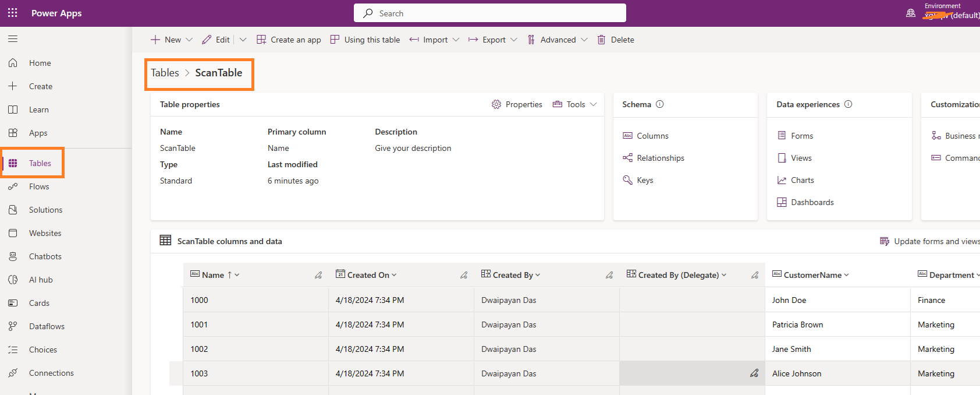Screen dimensions: 980x395
Task: Open the app launcher waffle icon
Action: point(13,13)
